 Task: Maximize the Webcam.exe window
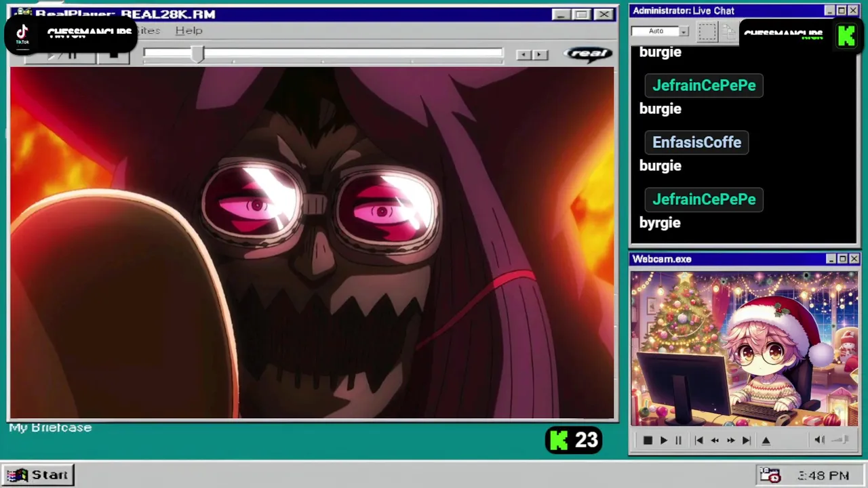(842, 259)
